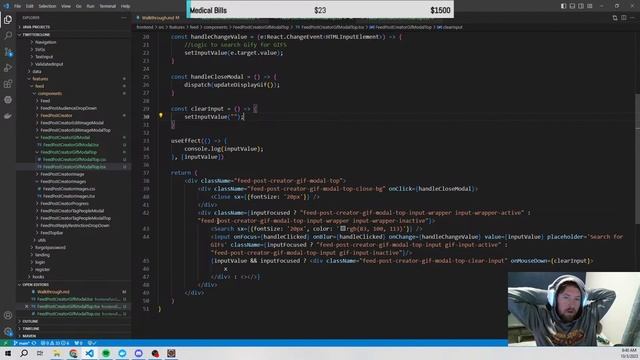
Task: Open FeedPostCreatorGifModalTop.css in file tree
Action: pyautogui.click(x=74, y=160)
